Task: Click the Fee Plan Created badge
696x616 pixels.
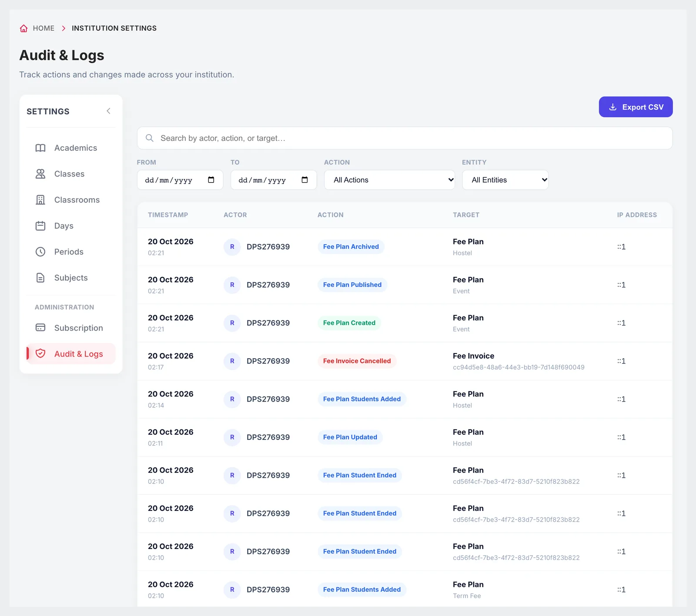Action: [349, 323]
